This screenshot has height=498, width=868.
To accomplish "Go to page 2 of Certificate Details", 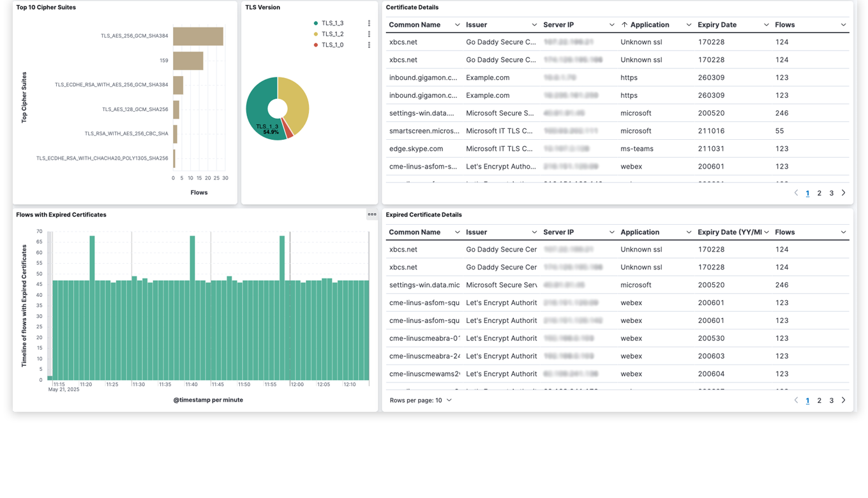I will 819,192.
